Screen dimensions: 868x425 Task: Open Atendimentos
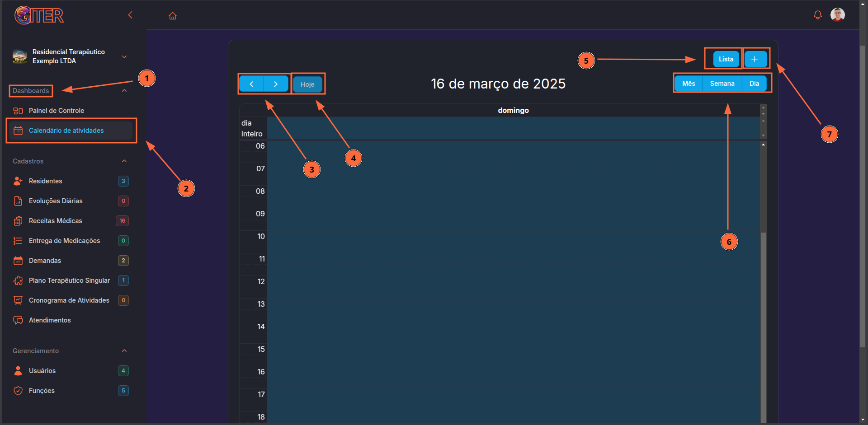point(50,320)
